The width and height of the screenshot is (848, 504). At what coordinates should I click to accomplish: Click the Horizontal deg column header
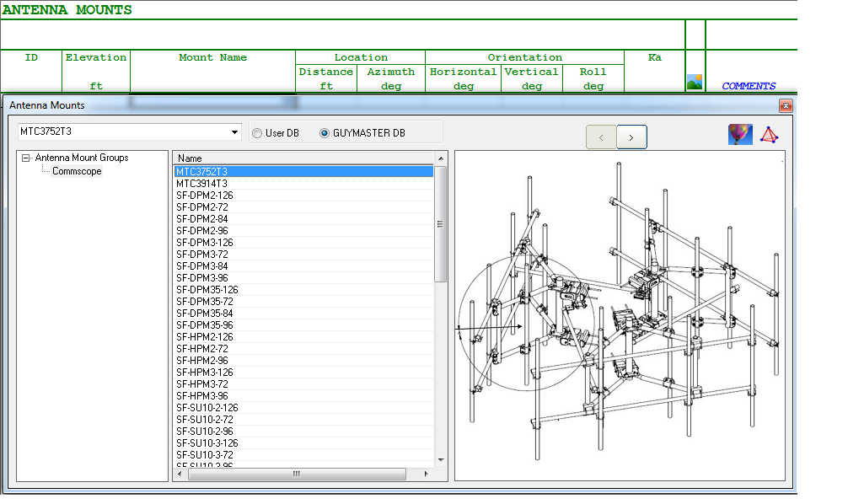pos(464,78)
